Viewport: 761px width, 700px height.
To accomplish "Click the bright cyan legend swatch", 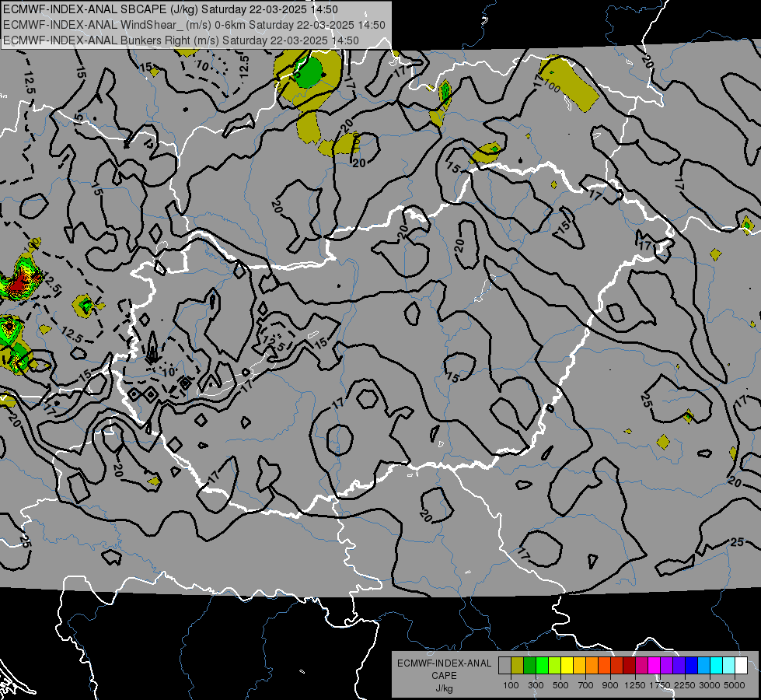I will click(x=717, y=665).
